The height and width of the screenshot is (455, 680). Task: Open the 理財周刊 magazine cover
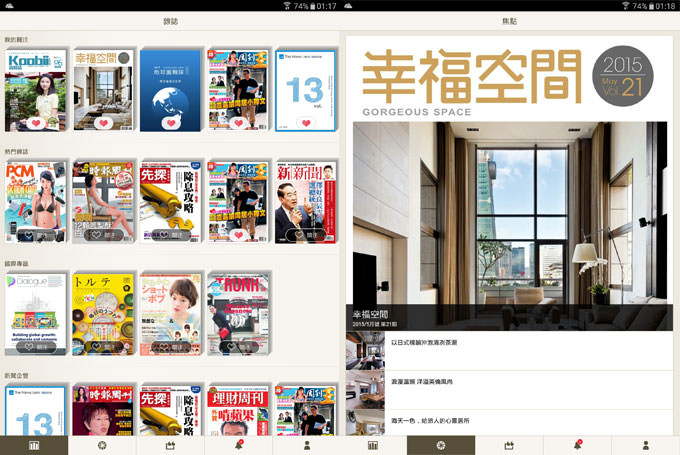point(238,410)
